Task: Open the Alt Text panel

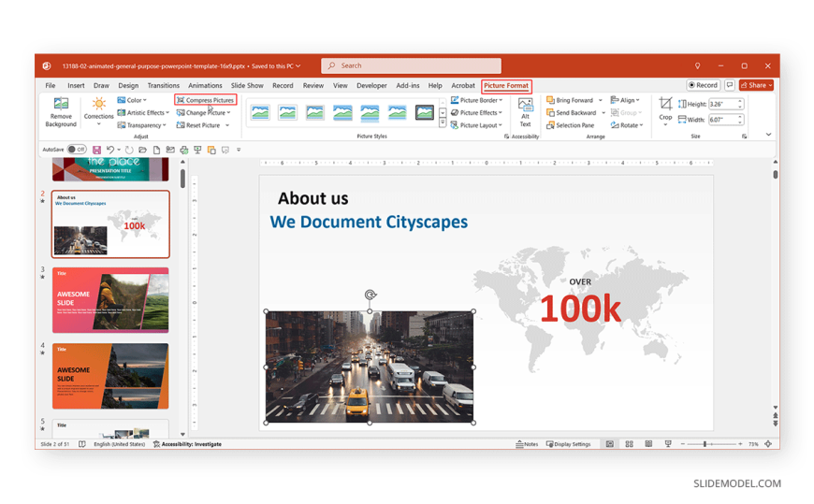Action: pyautogui.click(x=525, y=112)
